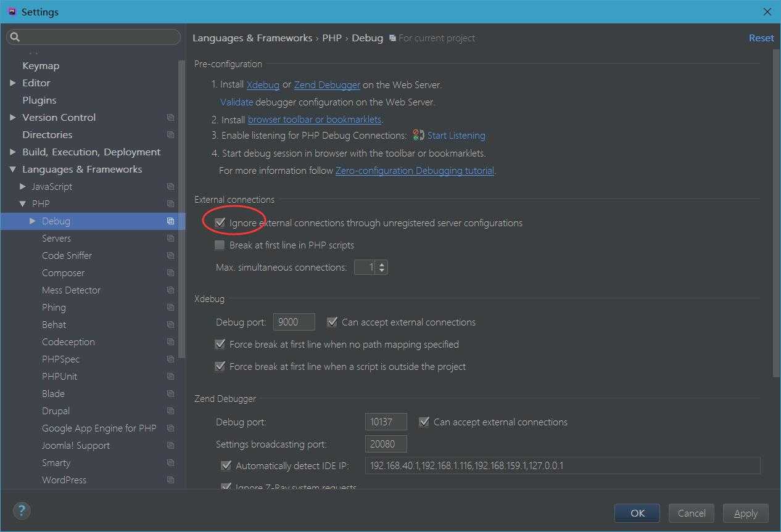Screen dimensions: 781x532
Task: Click the Start Listening link
Action: 457,135
